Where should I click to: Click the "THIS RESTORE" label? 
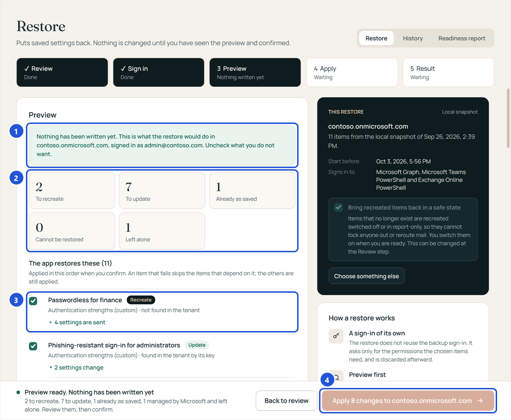tap(346, 112)
